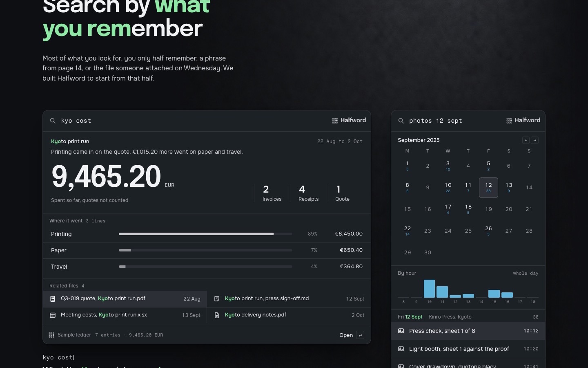Click the Sample ledger grid icon
This screenshot has height=368, width=588.
point(51,335)
